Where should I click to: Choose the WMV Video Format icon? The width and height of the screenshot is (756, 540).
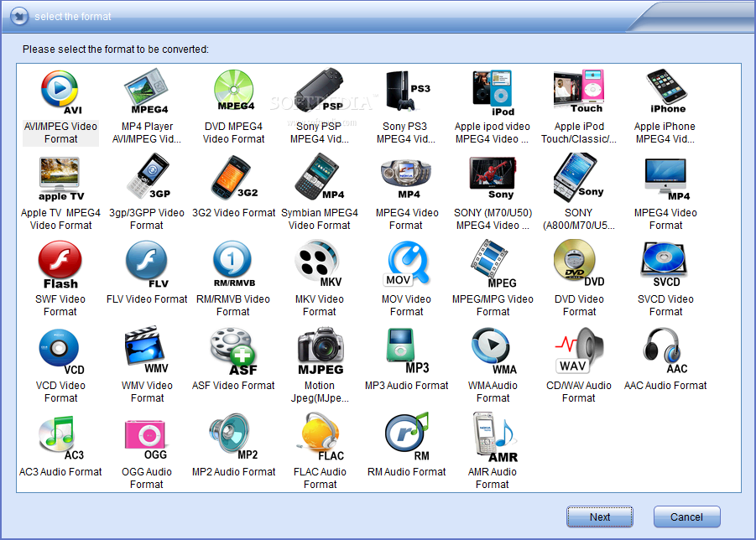tap(147, 350)
